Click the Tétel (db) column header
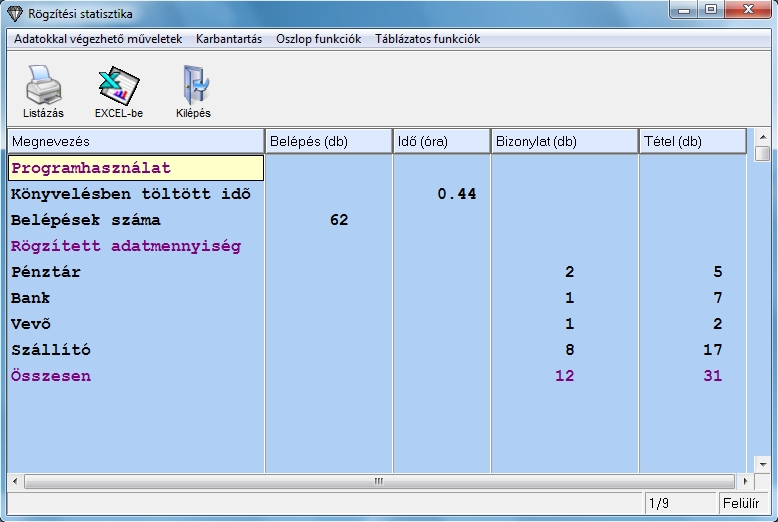This screenshot has height=522, width=778. [692, 142]
